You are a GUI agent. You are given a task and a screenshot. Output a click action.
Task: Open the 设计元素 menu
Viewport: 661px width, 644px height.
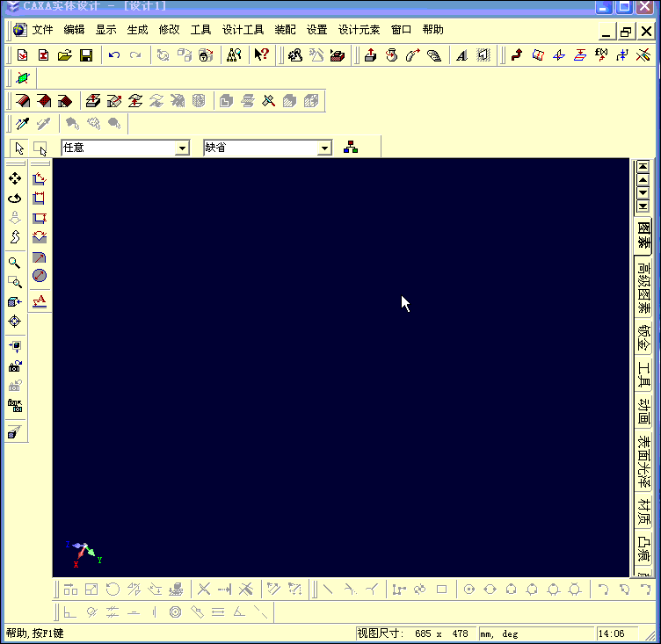point(359,30)
